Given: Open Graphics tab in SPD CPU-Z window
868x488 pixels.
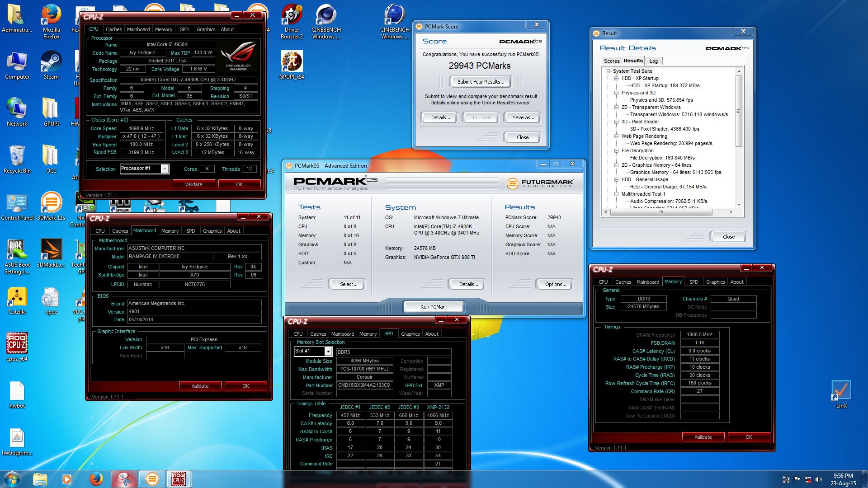Looking at the screenshot, I should pos(410,334).
